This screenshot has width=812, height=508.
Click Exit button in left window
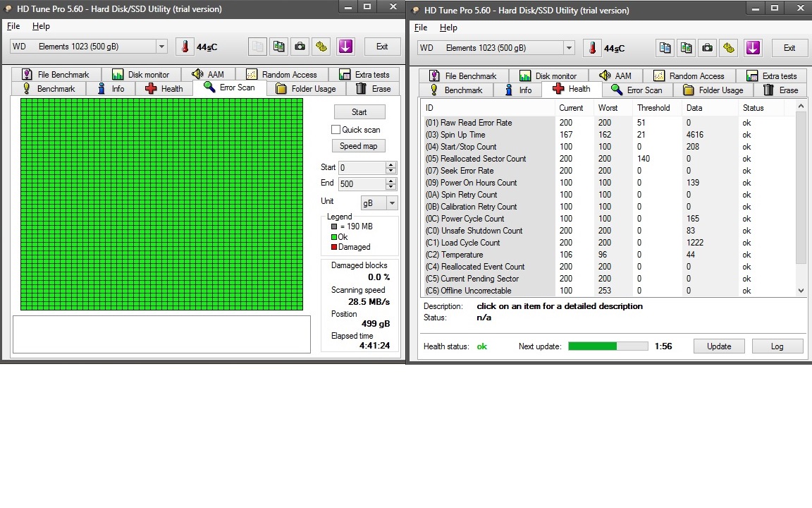tap(382, 47)
